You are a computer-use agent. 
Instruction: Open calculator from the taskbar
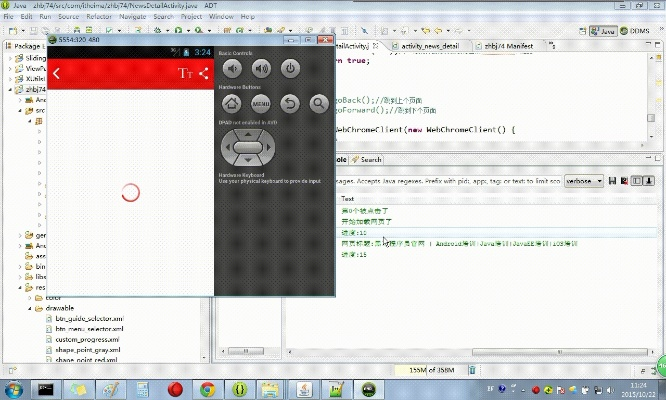tap(143, 389)
